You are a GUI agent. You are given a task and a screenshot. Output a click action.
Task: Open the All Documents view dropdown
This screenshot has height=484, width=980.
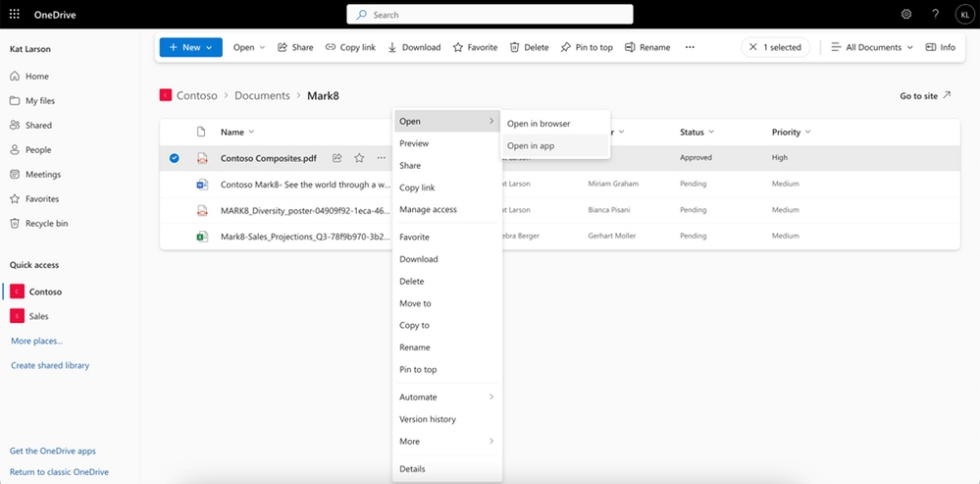point(871,47)
